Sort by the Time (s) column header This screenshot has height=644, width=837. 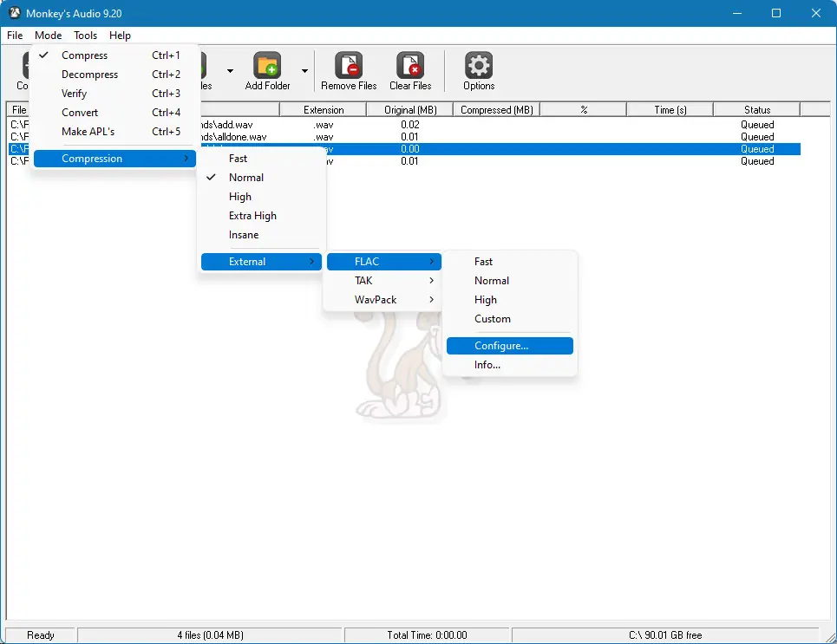(x=670, y=110)
